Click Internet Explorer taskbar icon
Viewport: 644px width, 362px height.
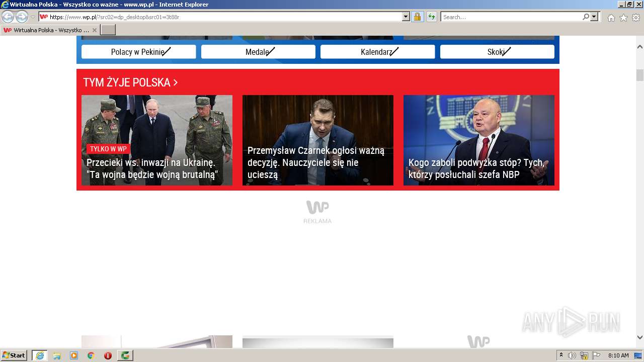pos(40,355)
